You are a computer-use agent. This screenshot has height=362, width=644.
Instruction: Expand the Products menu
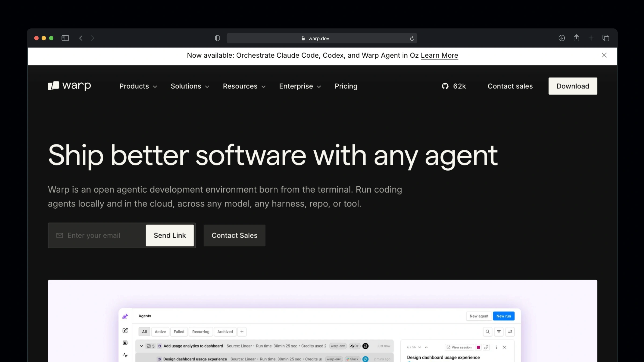click(138, 86)
